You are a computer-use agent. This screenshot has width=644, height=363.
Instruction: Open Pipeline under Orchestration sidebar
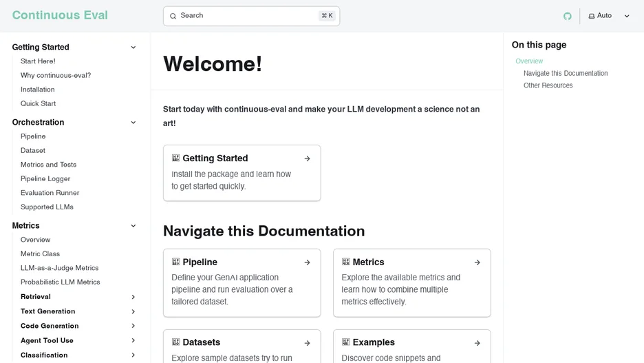point(33,136)
